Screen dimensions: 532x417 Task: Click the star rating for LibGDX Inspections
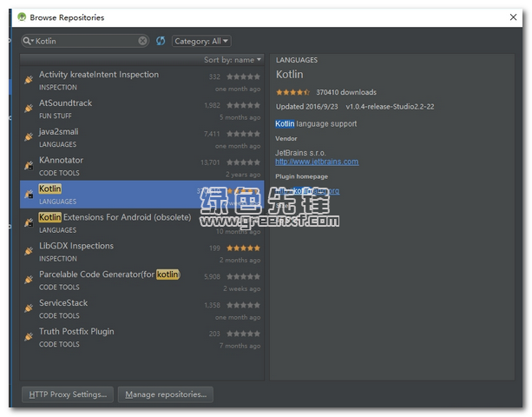[x=243, y=248]
